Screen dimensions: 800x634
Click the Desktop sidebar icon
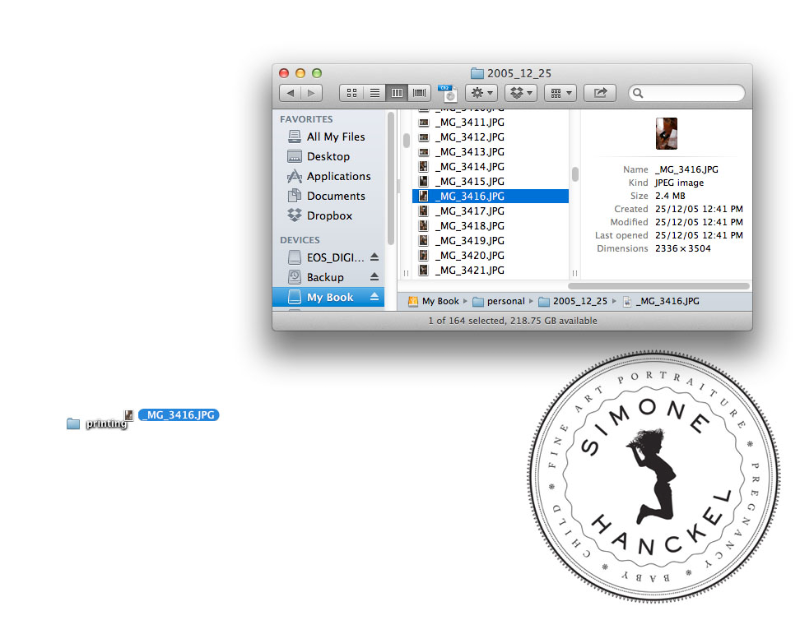point(294,156)
